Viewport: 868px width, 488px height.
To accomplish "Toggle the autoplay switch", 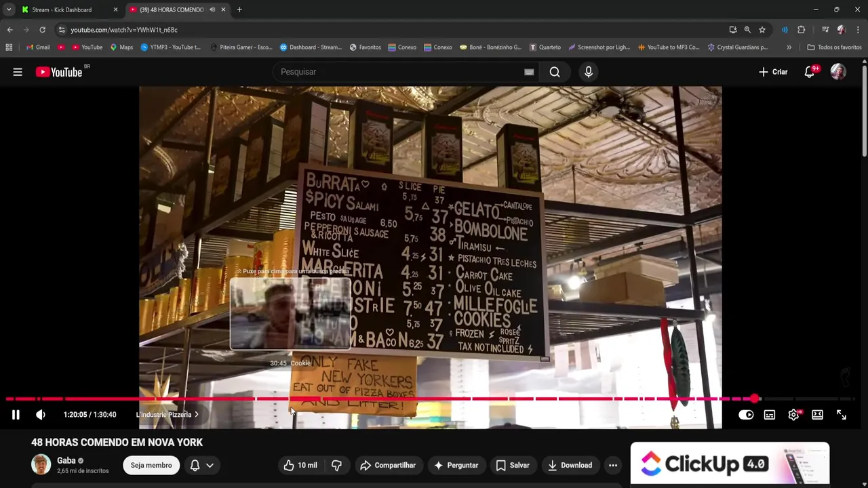I will 746,415.
